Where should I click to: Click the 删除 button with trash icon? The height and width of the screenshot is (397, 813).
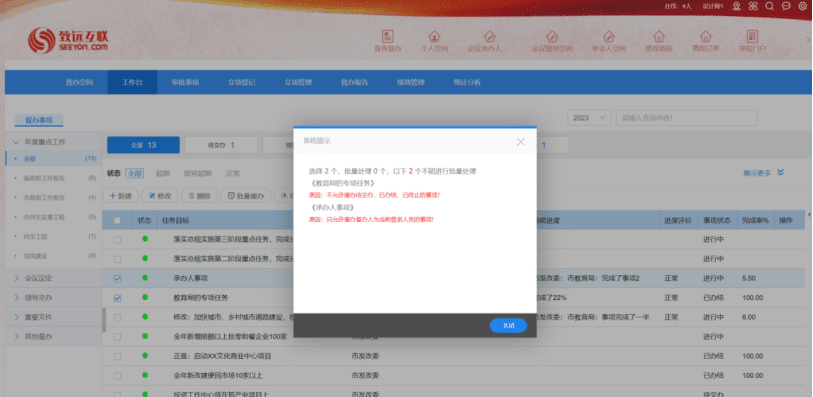click(199, 196)
